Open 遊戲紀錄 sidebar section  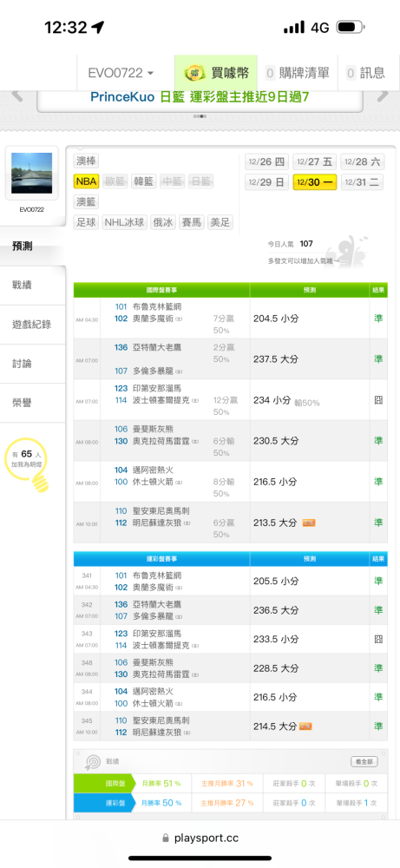32,325
